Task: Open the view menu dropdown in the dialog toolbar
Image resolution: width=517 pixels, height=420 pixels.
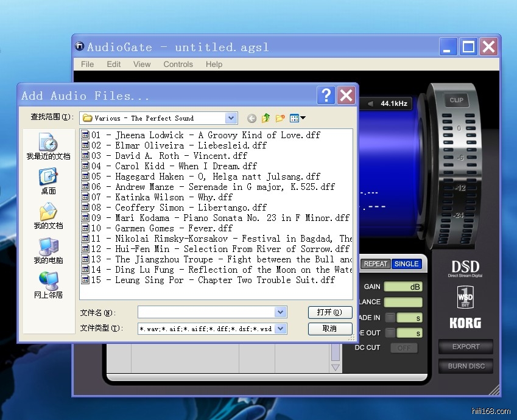Action: pos(298,118)
